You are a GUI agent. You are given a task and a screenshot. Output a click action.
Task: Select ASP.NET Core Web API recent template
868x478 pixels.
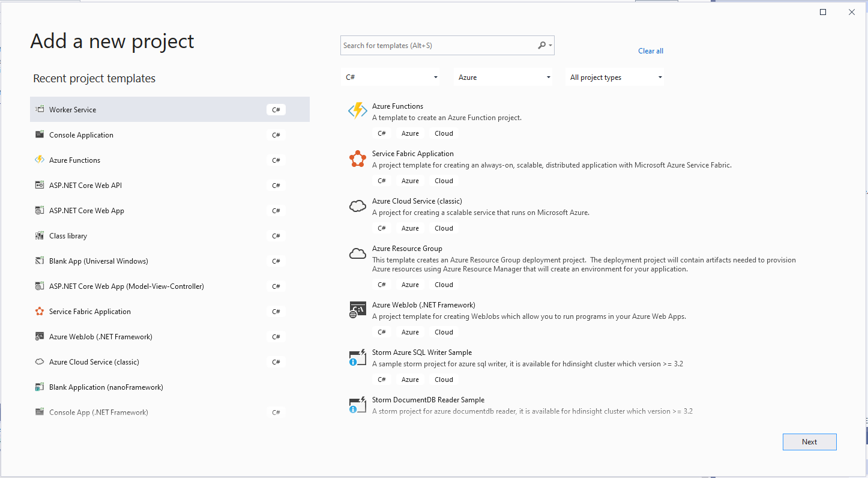point(85,186)
